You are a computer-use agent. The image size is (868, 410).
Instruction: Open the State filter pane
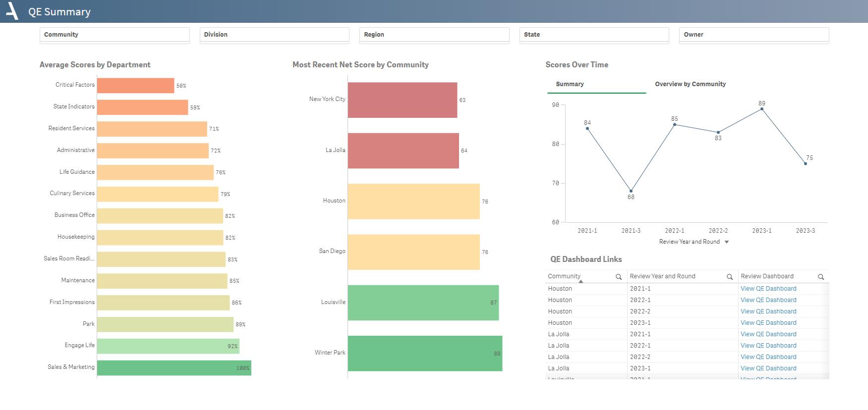point(594,35)
